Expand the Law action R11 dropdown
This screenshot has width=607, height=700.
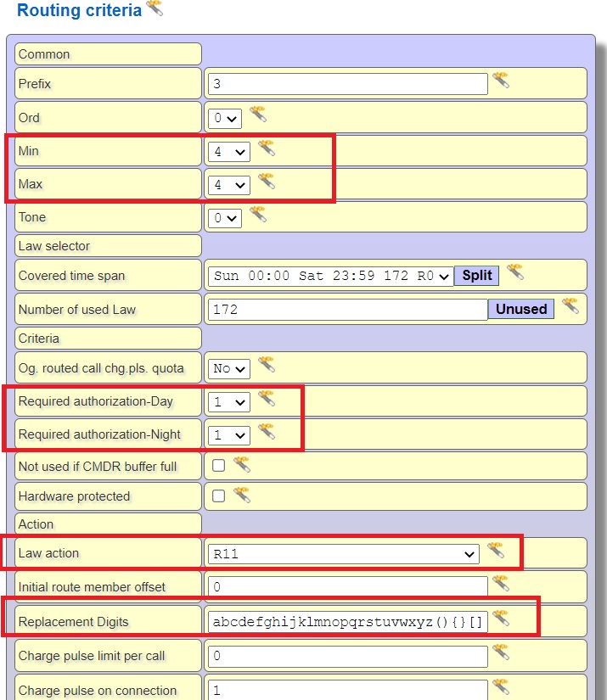coord(343,554)
